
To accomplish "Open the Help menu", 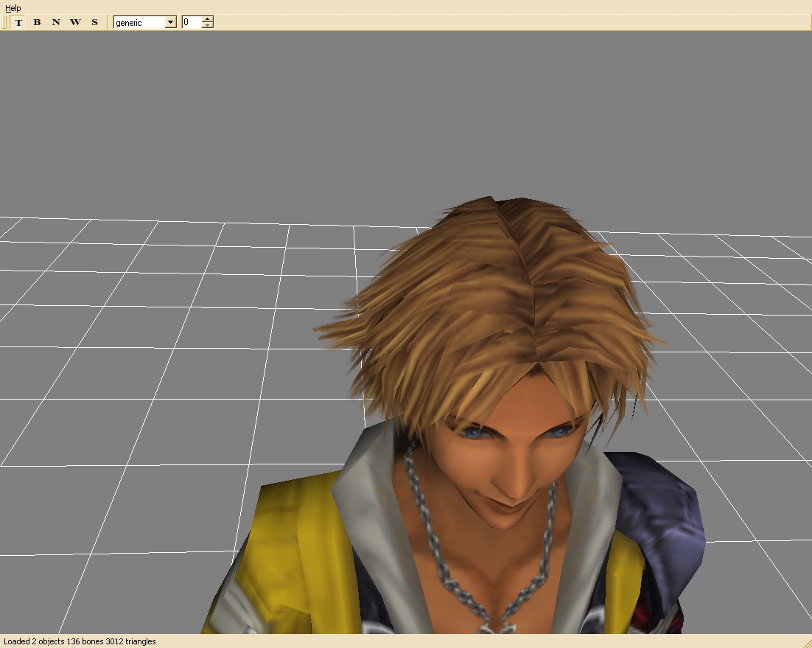I will [x=13, y=8].
